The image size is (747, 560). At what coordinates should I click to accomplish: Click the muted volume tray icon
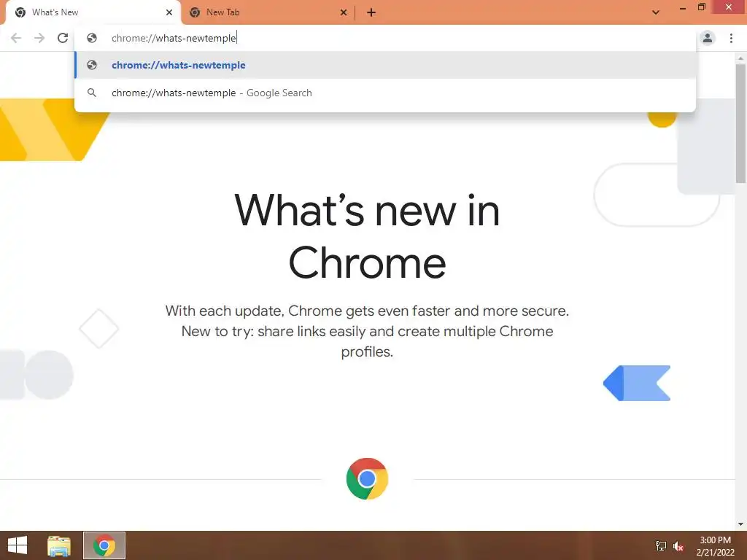pyautogui.click(x=678, y=546)
